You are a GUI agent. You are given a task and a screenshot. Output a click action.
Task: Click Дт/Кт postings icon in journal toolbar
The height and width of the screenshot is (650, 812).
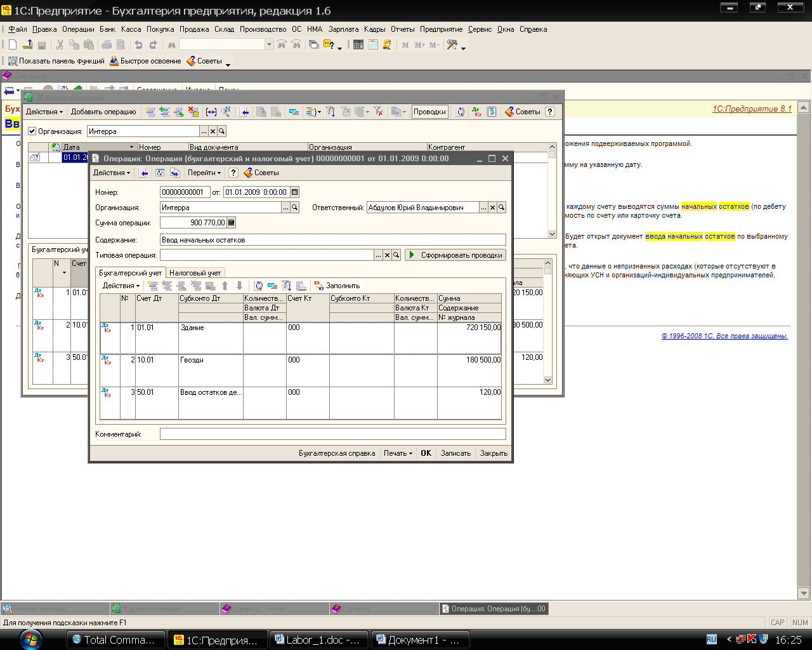(477, 112)
